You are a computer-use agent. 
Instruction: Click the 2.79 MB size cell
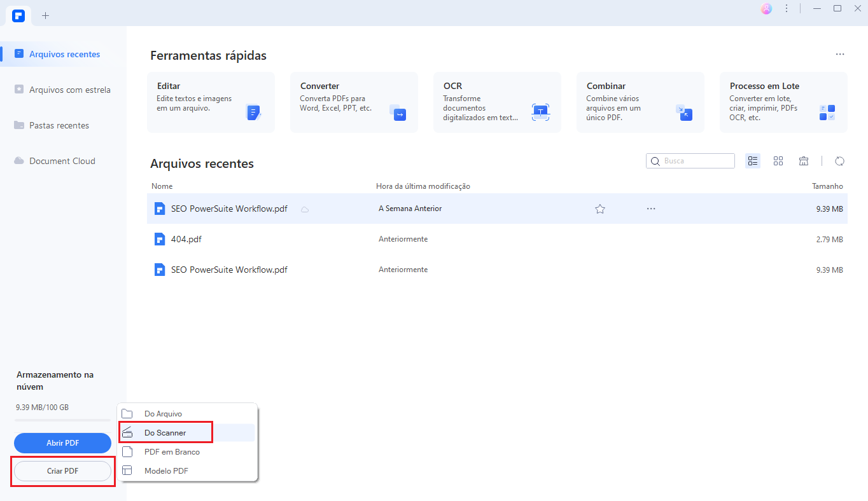829,239
